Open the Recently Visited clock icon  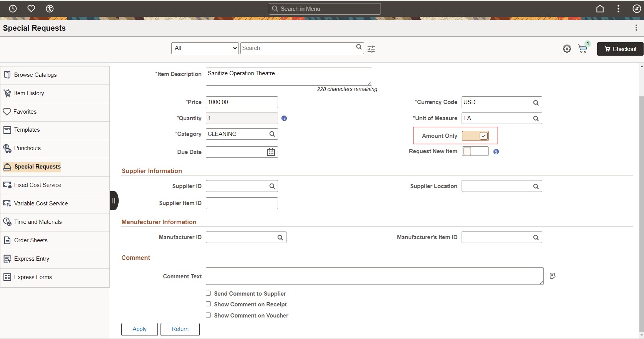(x=13, y=8)
